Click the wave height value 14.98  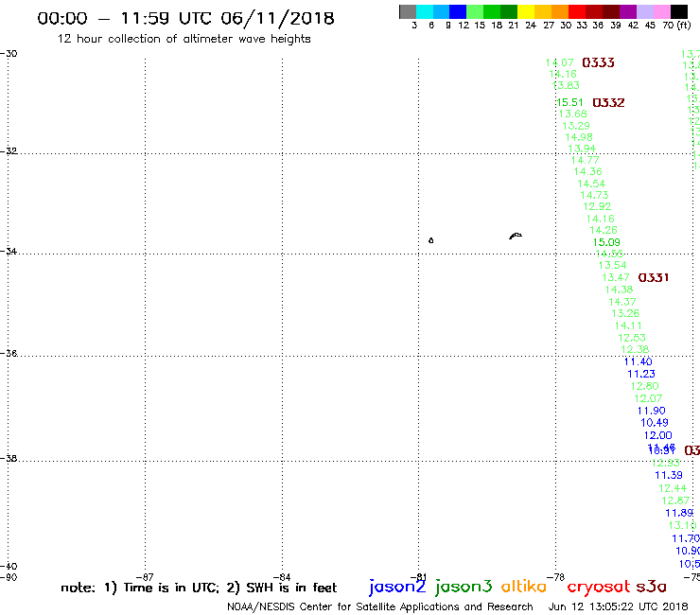click(579, 137)
